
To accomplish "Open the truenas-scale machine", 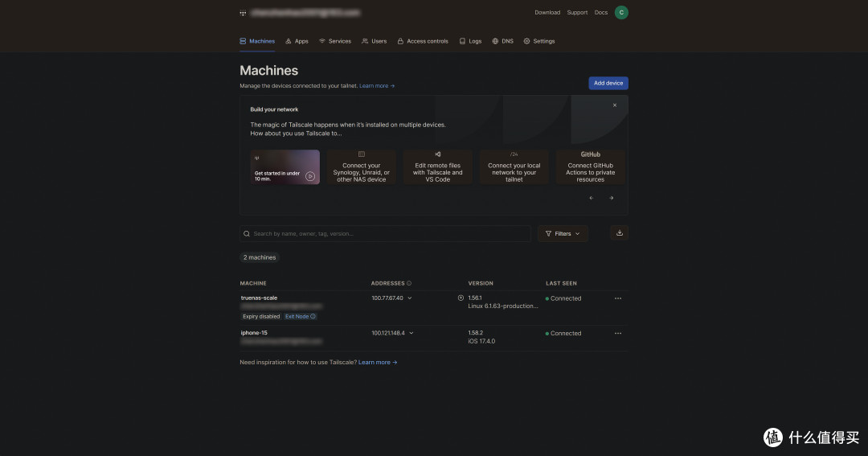I will point(259,298).
